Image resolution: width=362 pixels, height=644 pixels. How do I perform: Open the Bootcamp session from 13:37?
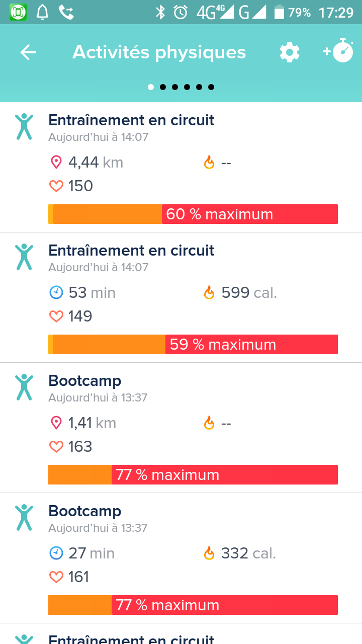tap(84, 381)
